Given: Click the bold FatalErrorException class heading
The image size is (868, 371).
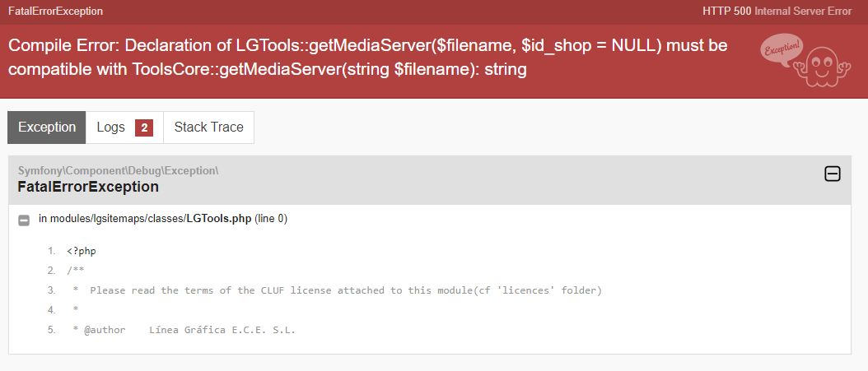Looking at the screenshot, I should [x=88, y=187].
